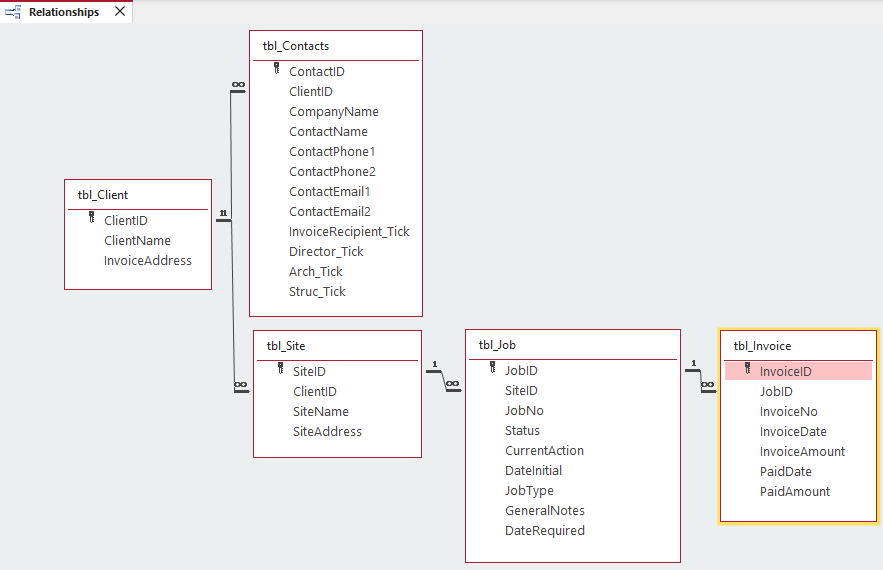Screen dimensions: 883x570
Task: Click the tbl_Invoice table header
Action: pos(798,346)
